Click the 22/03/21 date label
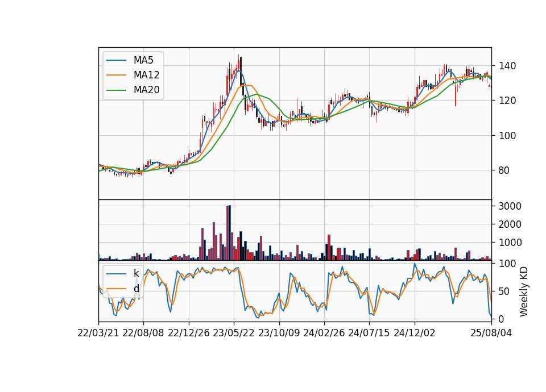 98,333
